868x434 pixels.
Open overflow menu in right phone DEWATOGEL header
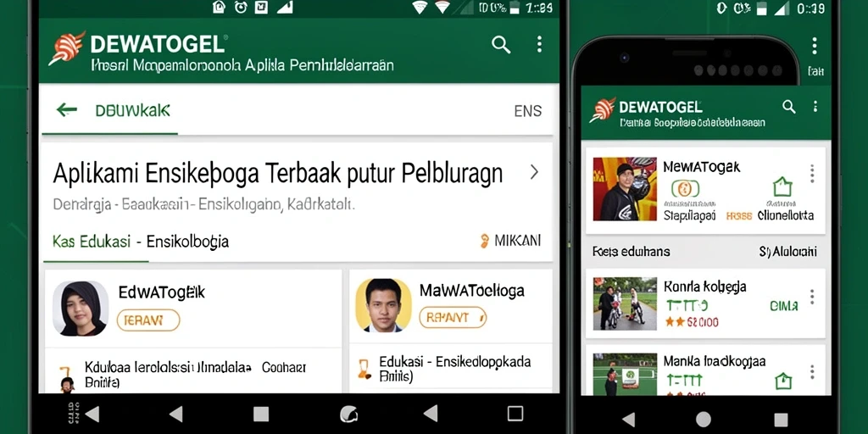[815, 106]
